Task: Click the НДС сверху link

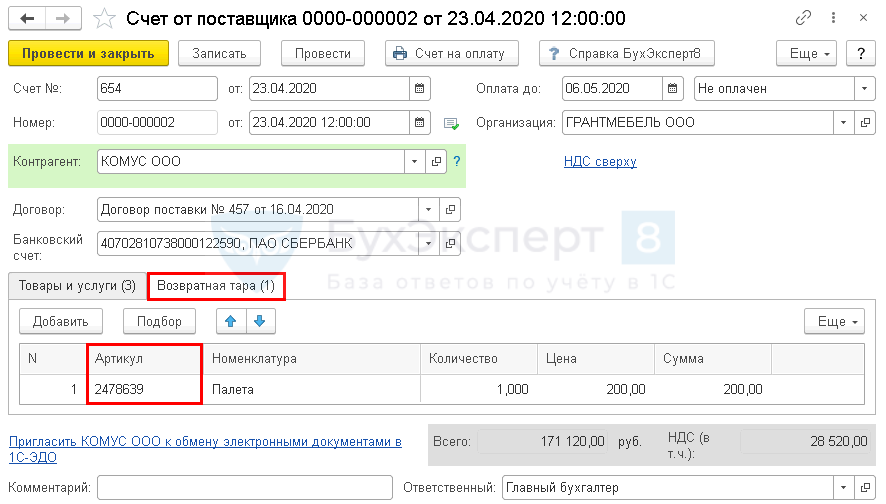Action: [600, 161]
